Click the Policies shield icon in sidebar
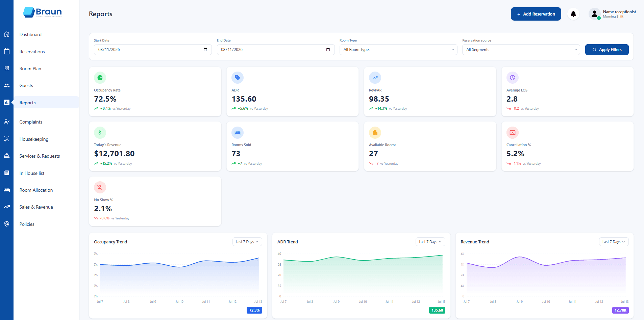Image resolution: width=644 pixels, height=320 pixels. tap(7, 224)
